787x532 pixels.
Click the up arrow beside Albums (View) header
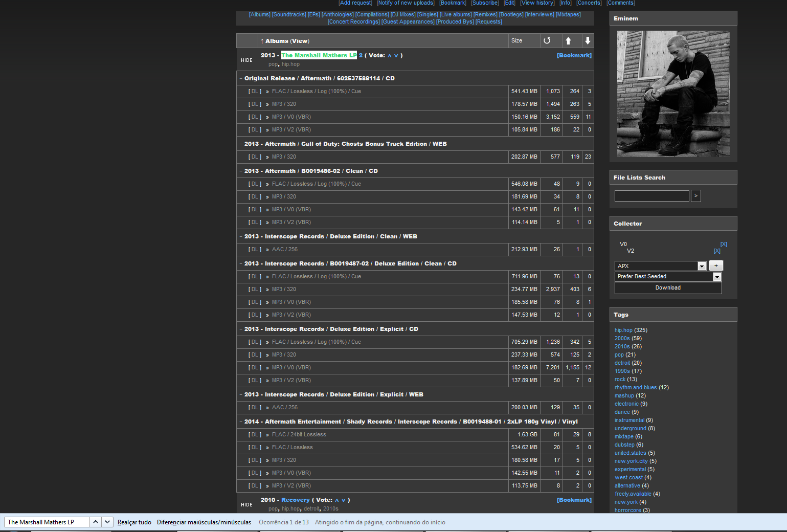[262, 41]
